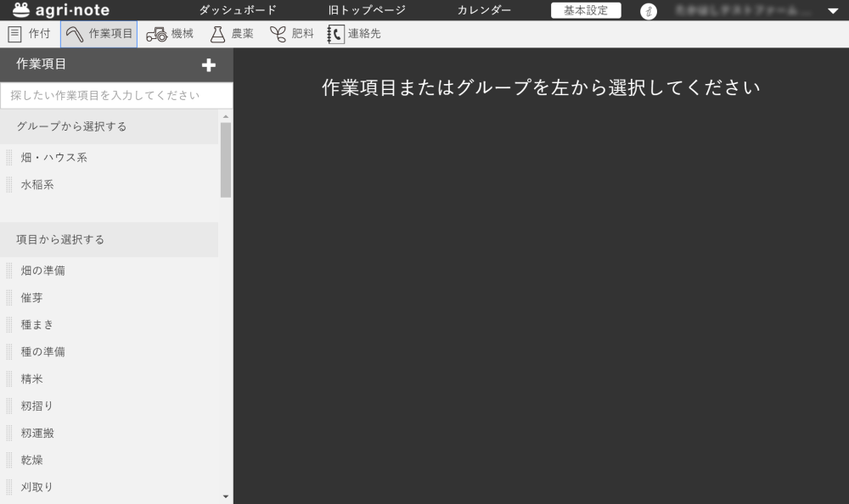Open the 機械 tractor icon
The image size is (849, 504).
click(156, 34)
